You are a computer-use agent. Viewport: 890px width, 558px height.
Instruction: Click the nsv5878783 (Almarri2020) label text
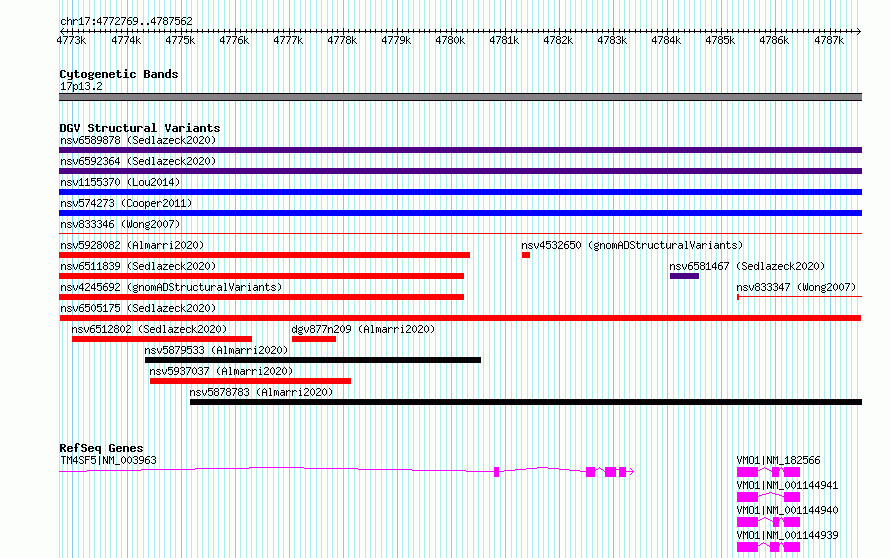[x=261, y=392]
